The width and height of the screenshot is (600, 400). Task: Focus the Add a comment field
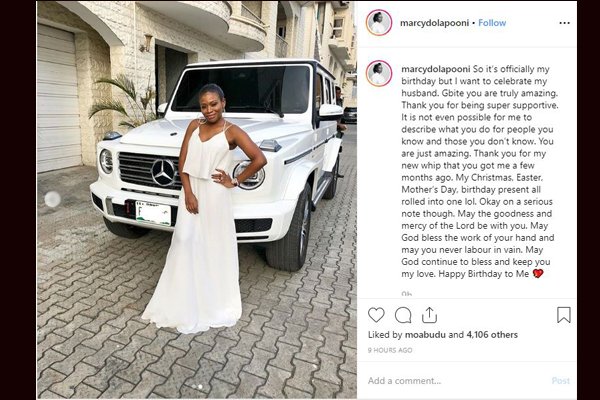pos(455,380)
